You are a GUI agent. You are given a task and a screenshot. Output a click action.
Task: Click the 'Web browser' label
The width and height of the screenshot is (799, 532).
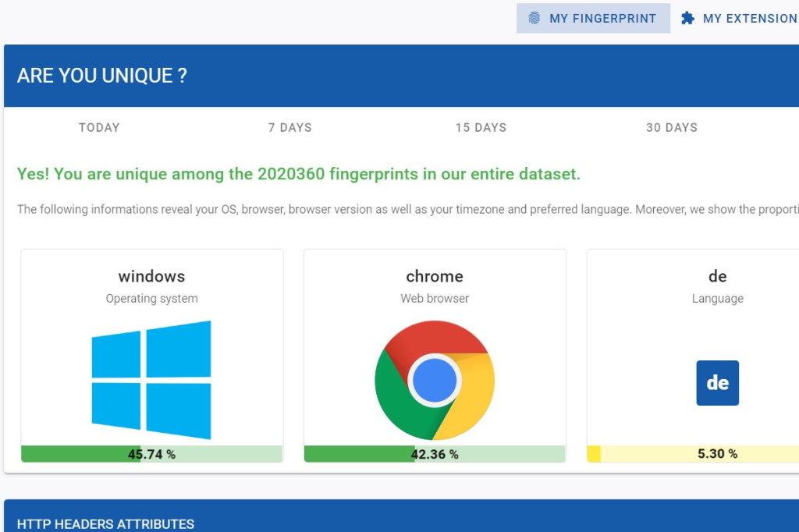435,299
